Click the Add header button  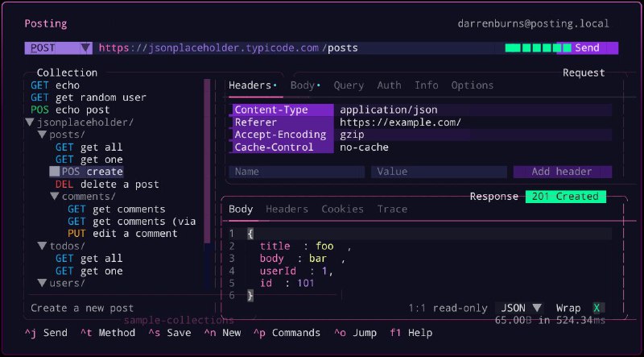[x=562, y=172]
